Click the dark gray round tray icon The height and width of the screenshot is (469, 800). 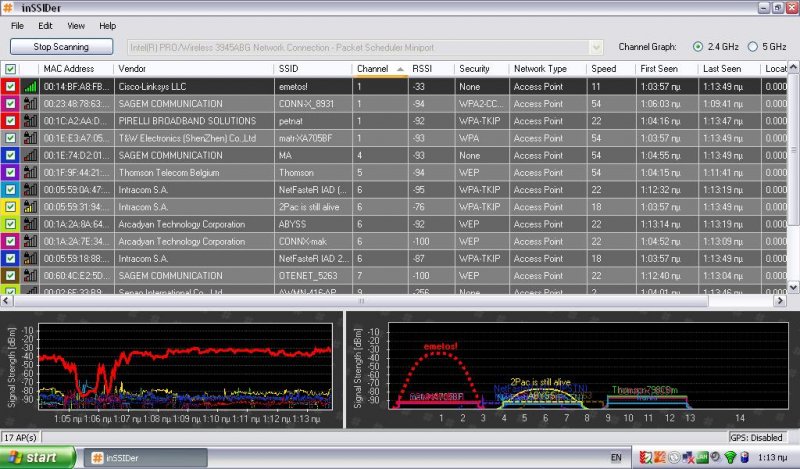[x=716, y=457]
